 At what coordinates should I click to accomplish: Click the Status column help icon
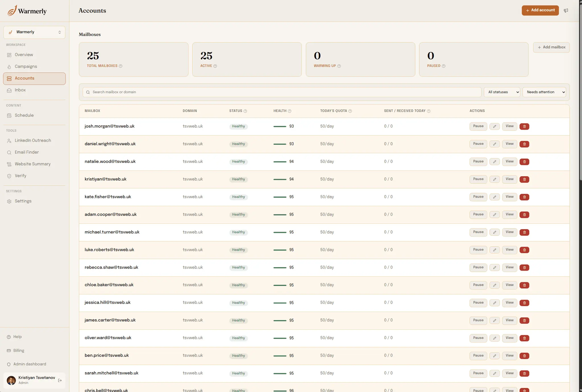click(x=245, y=111)
